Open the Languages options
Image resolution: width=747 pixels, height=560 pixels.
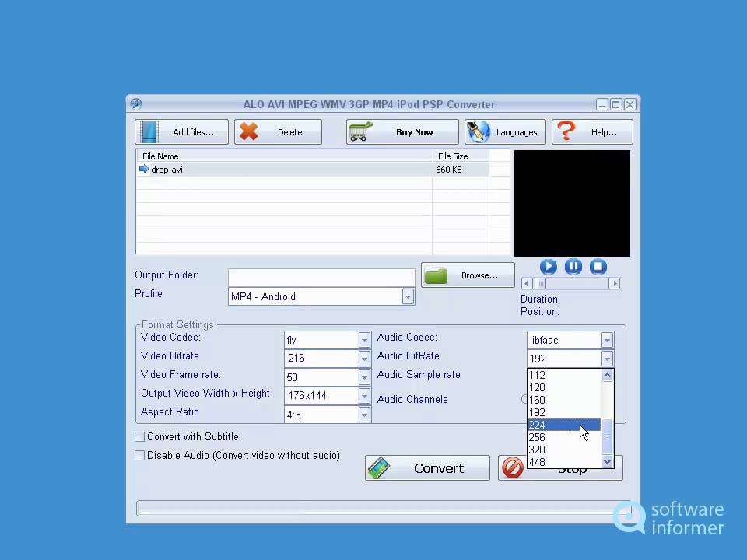coord(505,132)
